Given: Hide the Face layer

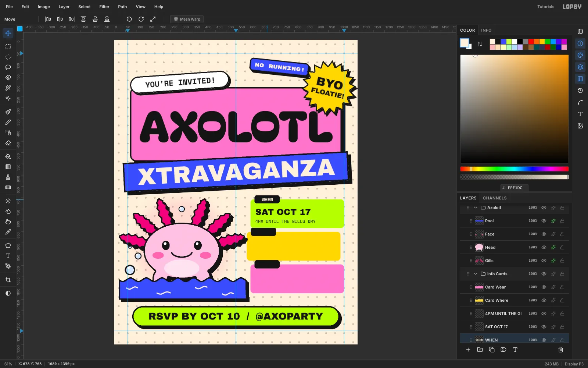Looking at the screenshot, I should coord(544,234).
